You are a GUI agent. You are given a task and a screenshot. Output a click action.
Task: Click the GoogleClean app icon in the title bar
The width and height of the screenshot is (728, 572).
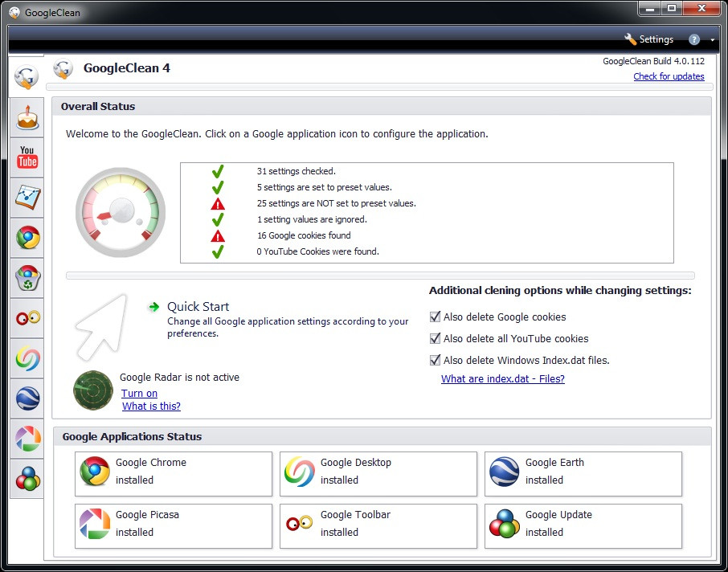point(14,13)
